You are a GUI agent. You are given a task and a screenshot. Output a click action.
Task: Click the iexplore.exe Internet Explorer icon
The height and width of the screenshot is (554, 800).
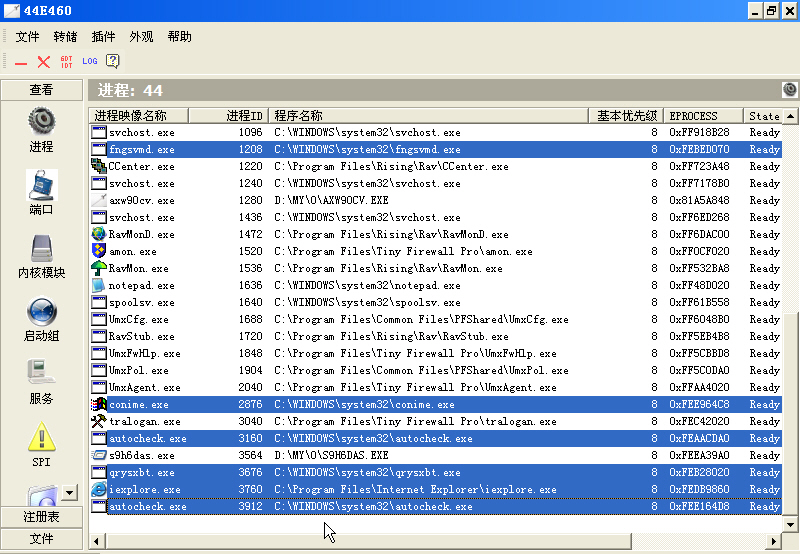(98, 489)
